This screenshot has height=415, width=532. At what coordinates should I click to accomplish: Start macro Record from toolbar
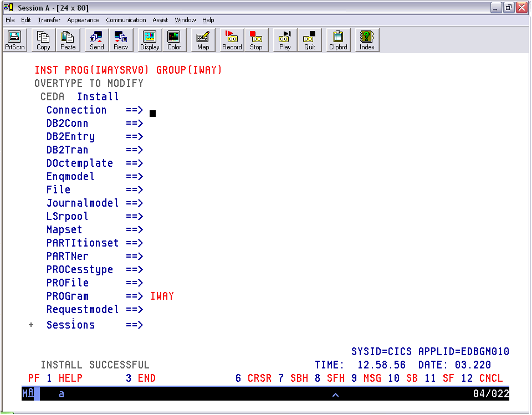(232, 40)
